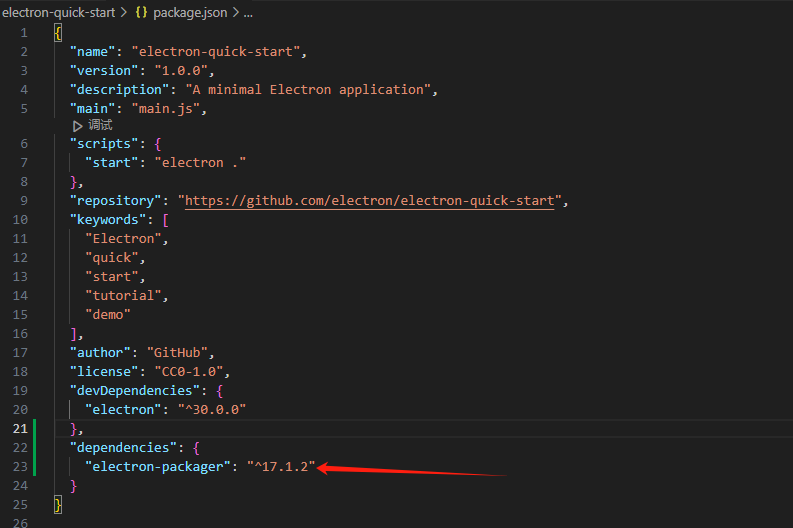Click the green change bar at line 22
Viewport: 793px width, 528px height.
(34, 448)
